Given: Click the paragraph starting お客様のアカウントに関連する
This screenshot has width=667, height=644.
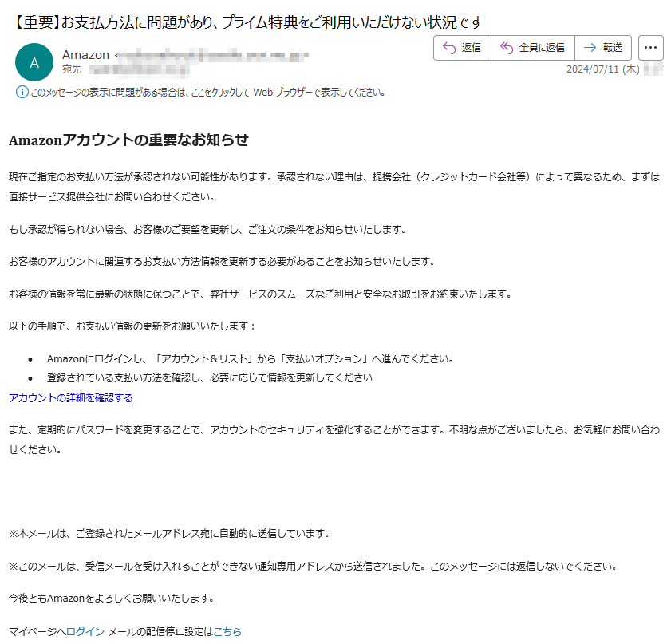Looking at the screenshot, I should pos(223,262).
